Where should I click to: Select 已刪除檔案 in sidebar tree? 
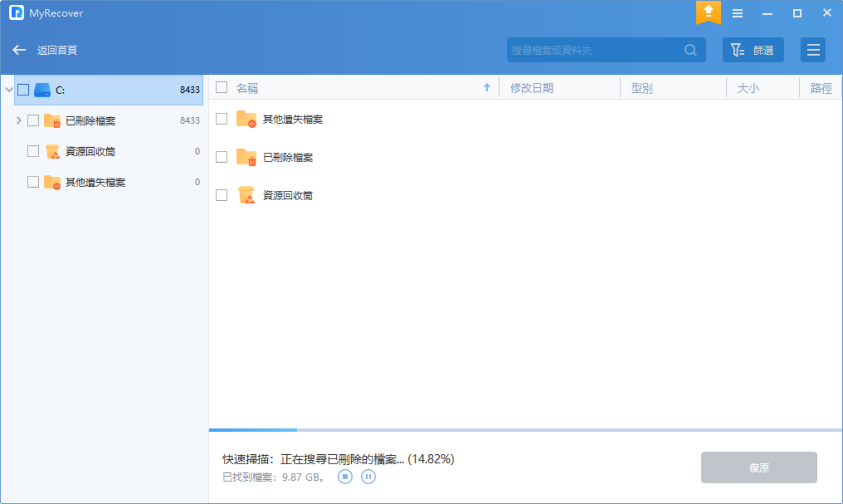pos(90,121)
